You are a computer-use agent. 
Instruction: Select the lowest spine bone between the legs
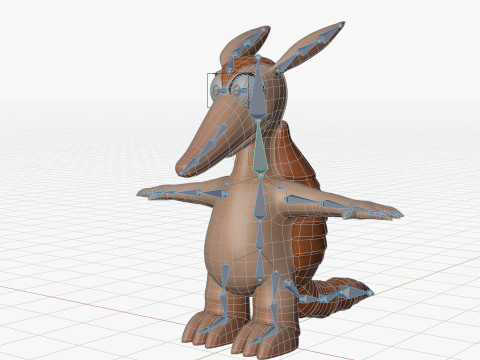260,267
